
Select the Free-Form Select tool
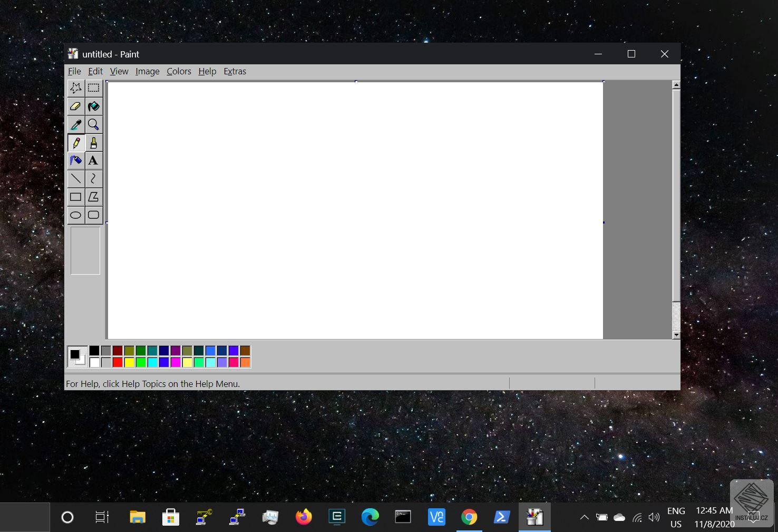pos(76,88)
